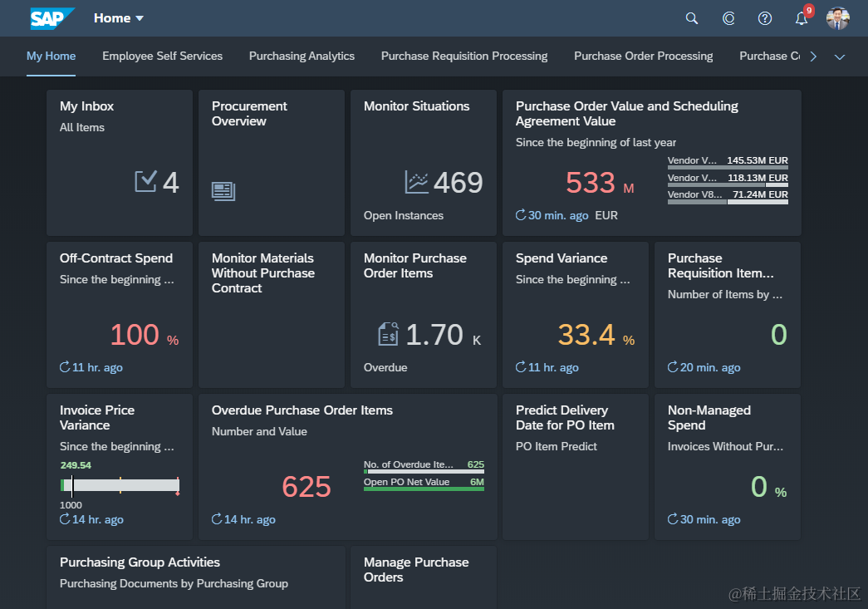Click the 1.70 K overdue value
This screenshot has height=609, width=868.
444,334
